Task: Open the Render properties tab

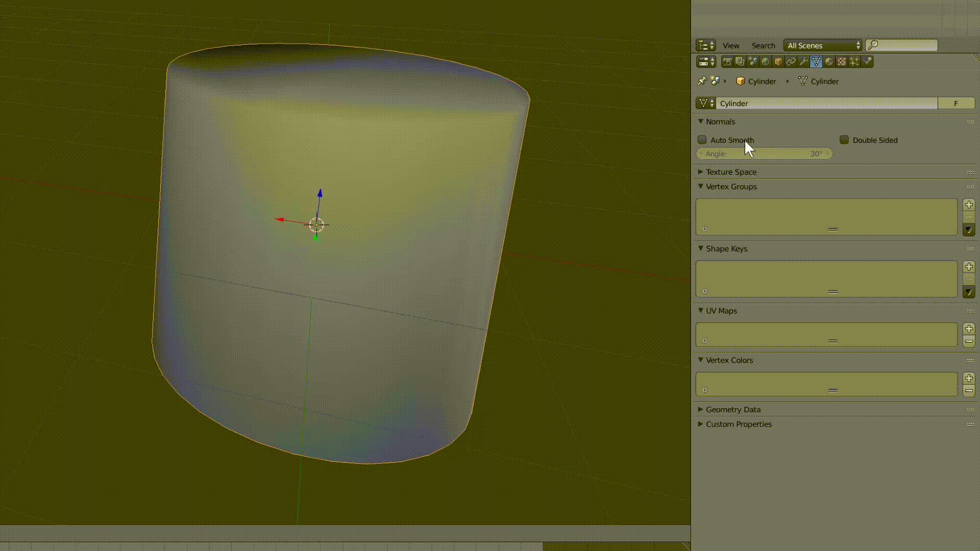Action: coord(727,61)
